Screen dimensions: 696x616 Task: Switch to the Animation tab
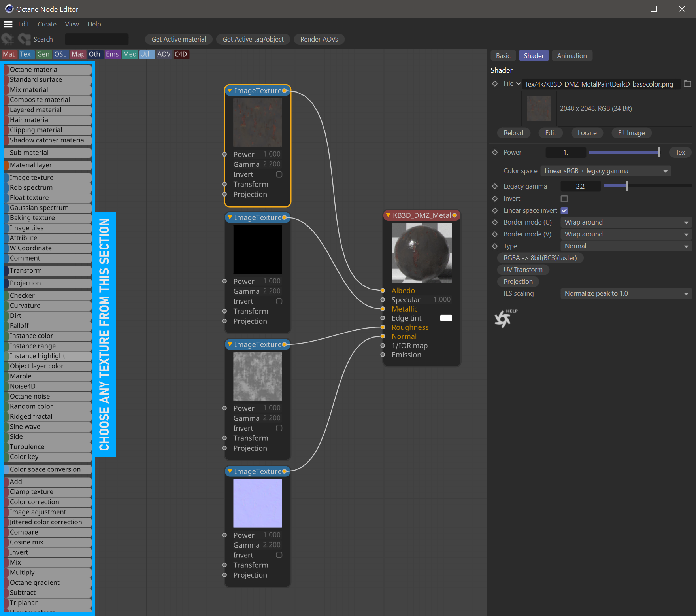572,56
